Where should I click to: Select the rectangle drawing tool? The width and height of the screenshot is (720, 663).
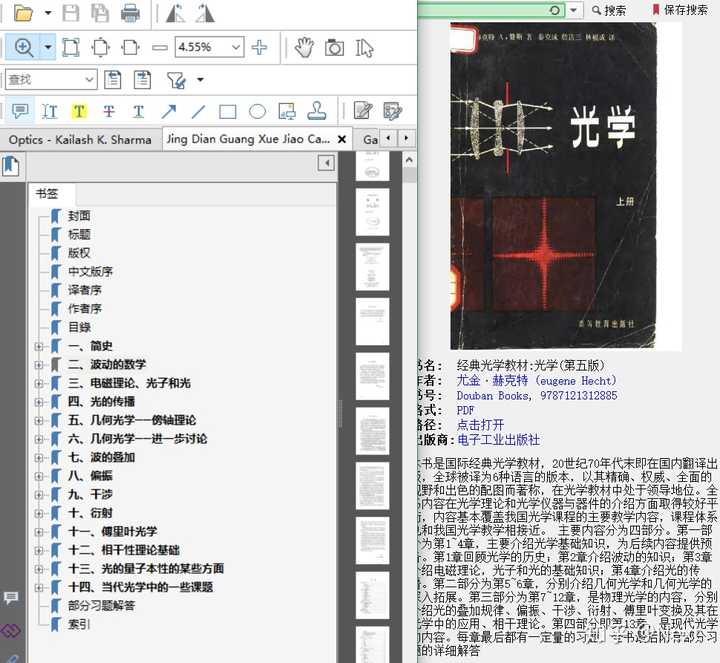pyautogui.click(x=228, y=112)
